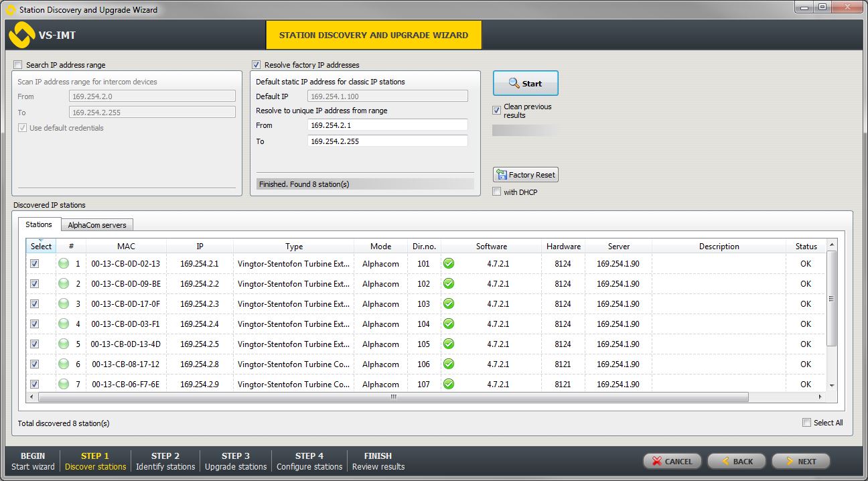Click software check icon for station 3
This screenshot has height=481, width=868.
[449, 304]
